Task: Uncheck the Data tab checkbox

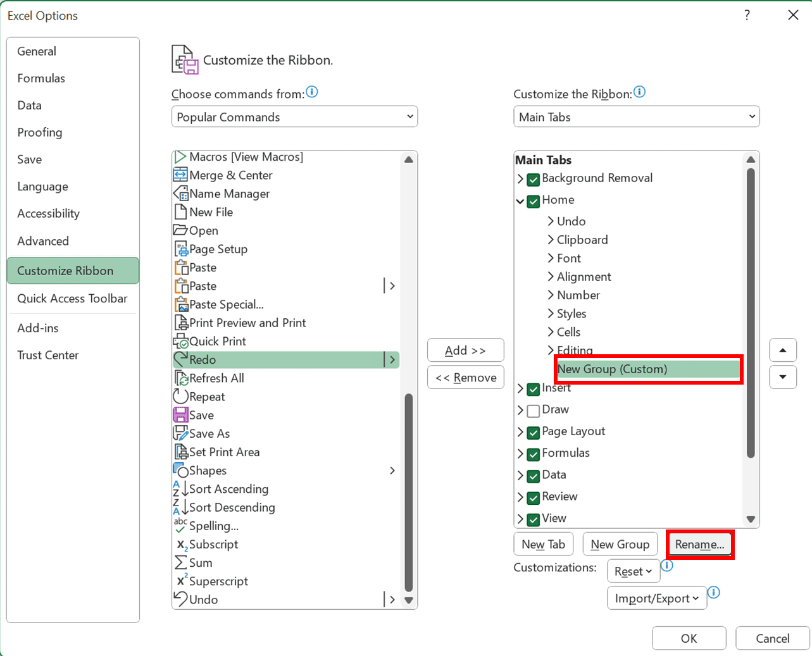Action: point(534,476)
